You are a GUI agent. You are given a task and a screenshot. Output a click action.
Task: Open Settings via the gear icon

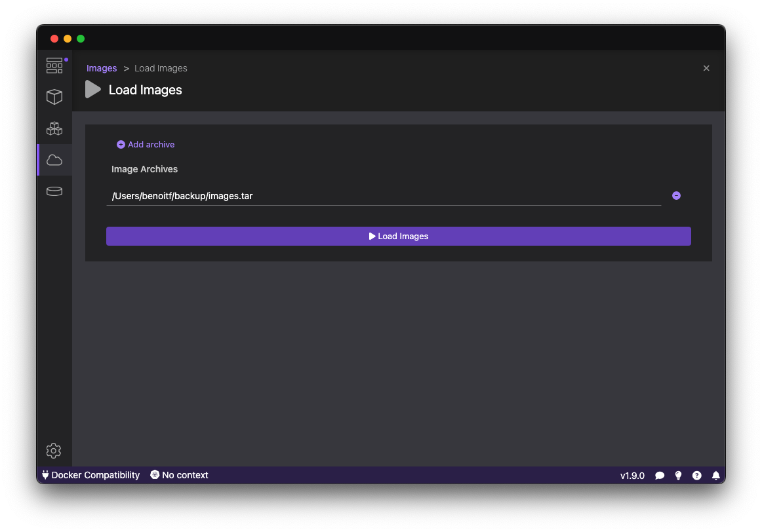click(54, 451)
